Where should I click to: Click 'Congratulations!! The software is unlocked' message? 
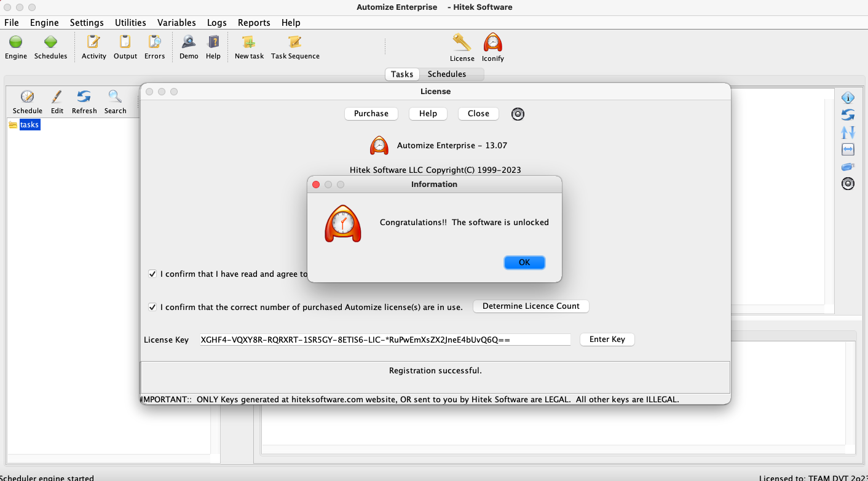point(464,223)
